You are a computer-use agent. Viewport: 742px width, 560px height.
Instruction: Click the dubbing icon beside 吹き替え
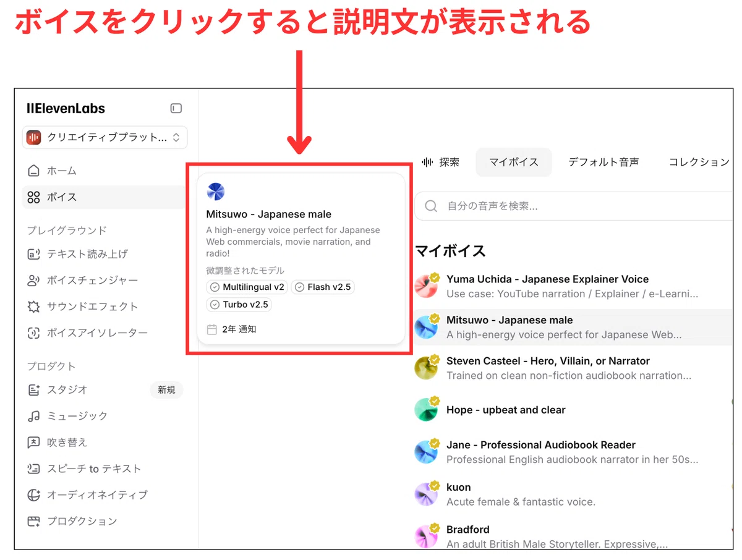click(33, 443)
